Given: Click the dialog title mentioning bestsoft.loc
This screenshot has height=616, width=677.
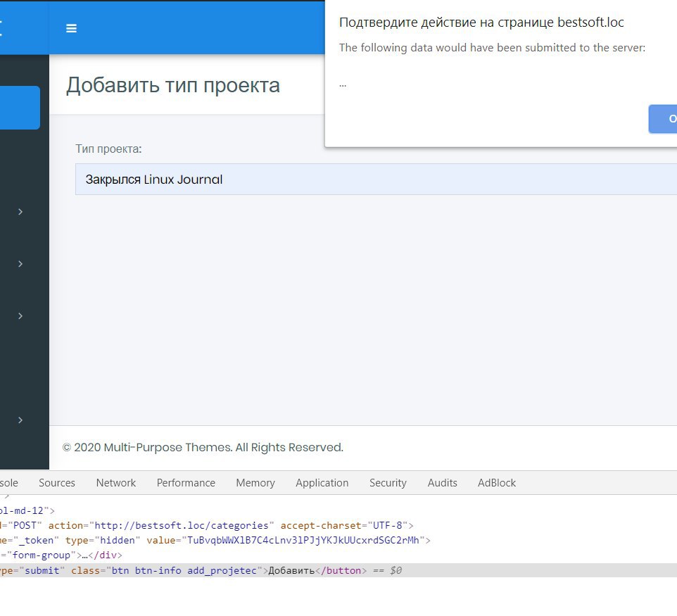Looking at the screenshot, I should click(x=481, y=23).
